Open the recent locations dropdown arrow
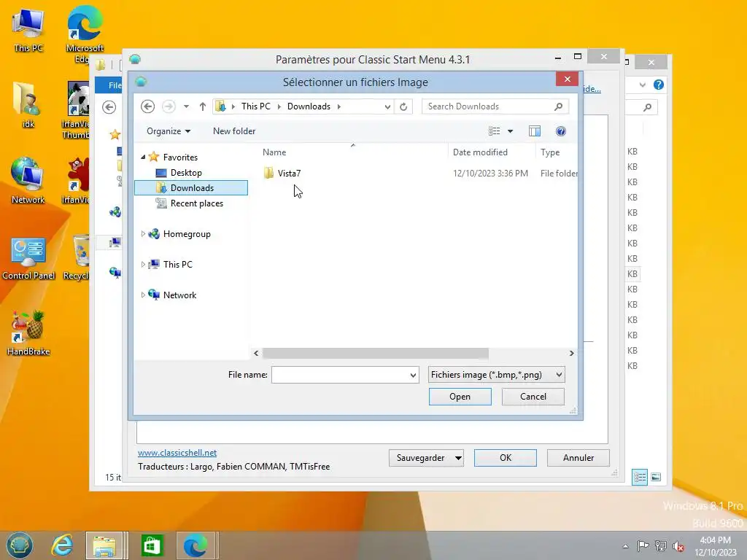This screenshot has width=747, height=560. click(x=186, y=106)
